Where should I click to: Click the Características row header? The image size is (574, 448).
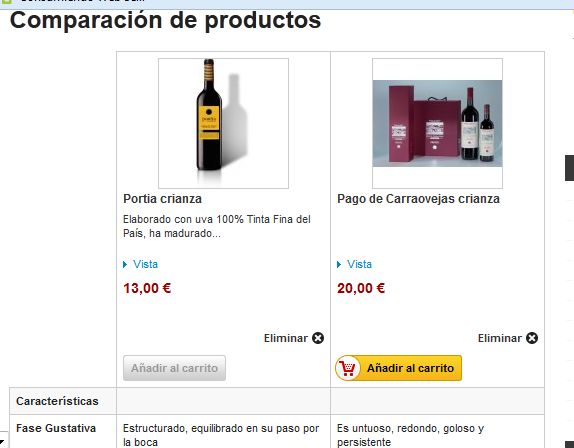tap(57, 401)
